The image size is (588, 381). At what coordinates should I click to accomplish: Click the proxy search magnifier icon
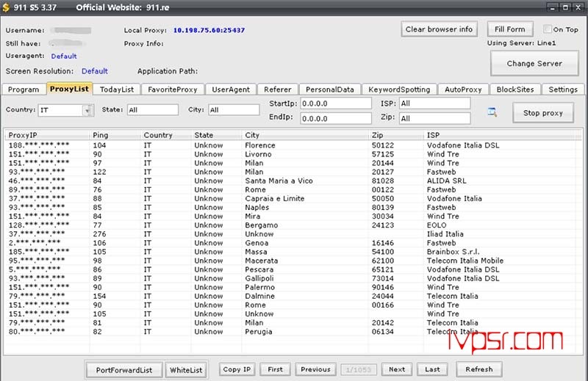coord(492,112)
